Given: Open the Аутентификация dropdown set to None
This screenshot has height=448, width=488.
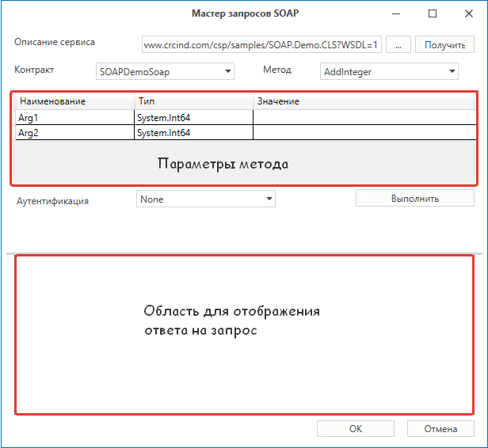Looking at the screenshot, I should point(205,199).
